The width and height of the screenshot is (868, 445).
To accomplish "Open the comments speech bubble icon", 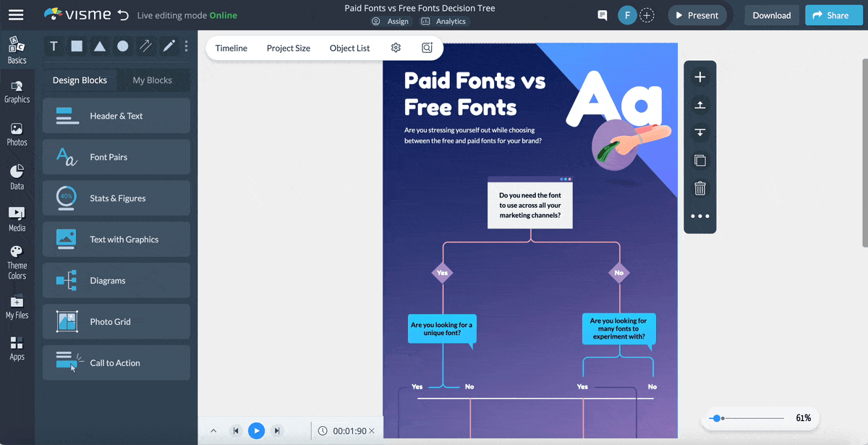I will click(602, 15).
